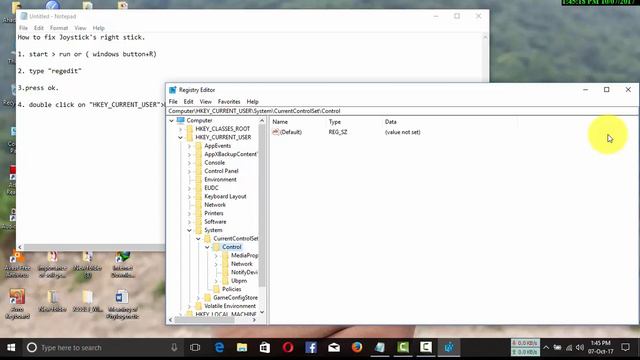
Task: Collapse the CurrentControlSet key arrow
Action: pyautogui.click(x=198, y=239)
